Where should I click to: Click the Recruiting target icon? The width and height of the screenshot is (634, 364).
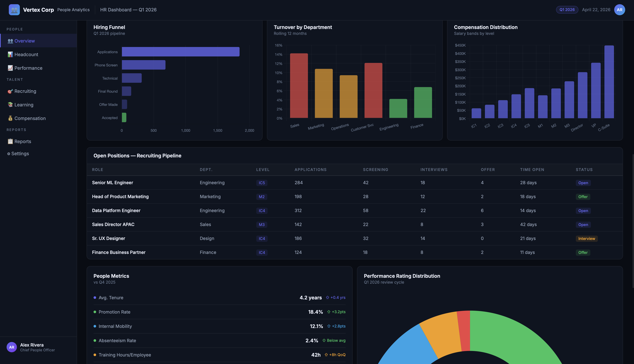[10, 91]
